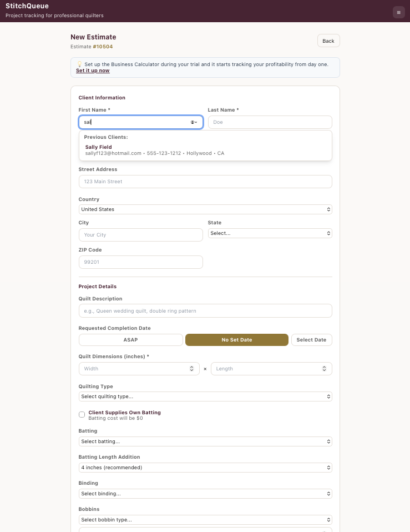The image size is (410, 532).
Task: Click the quilt Length field
Action: coord(271,369)
